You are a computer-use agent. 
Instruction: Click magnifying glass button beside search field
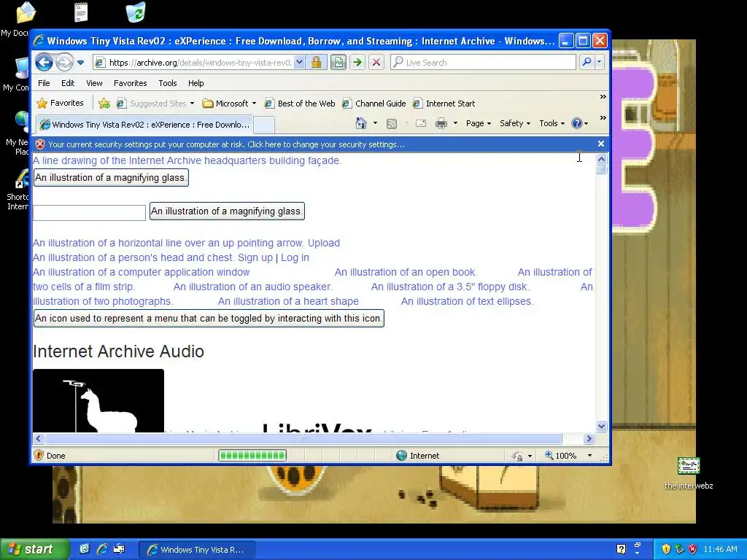coord(227,211)
